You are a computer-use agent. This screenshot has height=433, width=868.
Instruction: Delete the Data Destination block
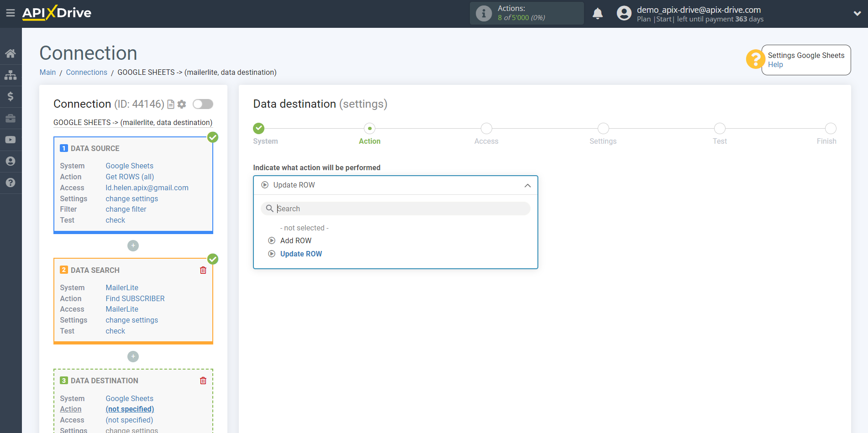(203, 381)
